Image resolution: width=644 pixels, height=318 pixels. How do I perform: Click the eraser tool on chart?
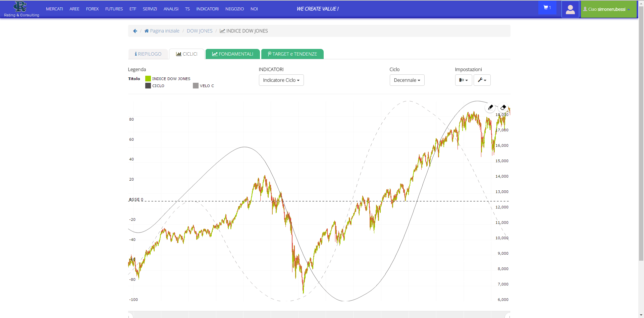(503, 107)
